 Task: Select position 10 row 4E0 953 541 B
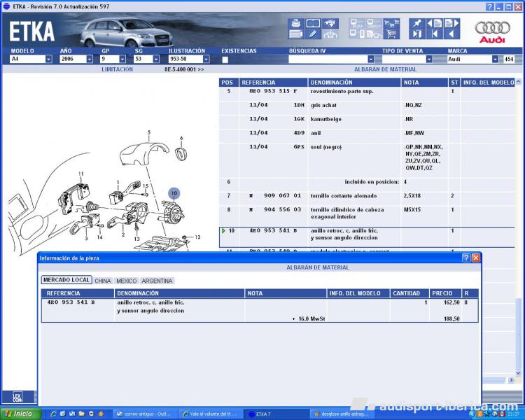tap(367, 237)
